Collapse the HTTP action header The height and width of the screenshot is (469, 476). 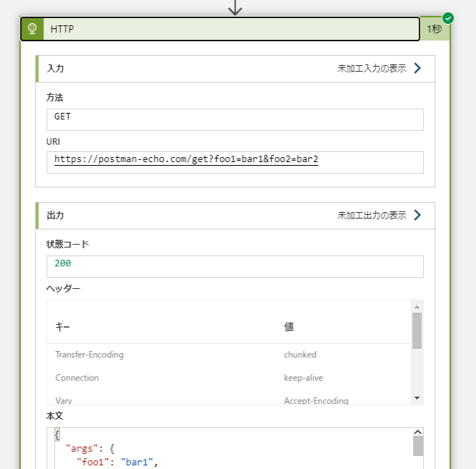coord(220,29)
